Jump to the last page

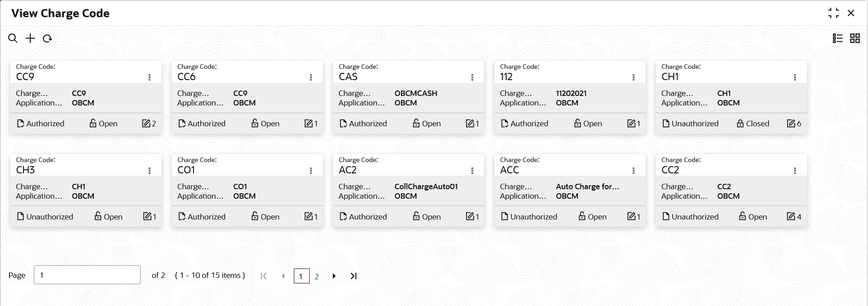click(354, 276)
